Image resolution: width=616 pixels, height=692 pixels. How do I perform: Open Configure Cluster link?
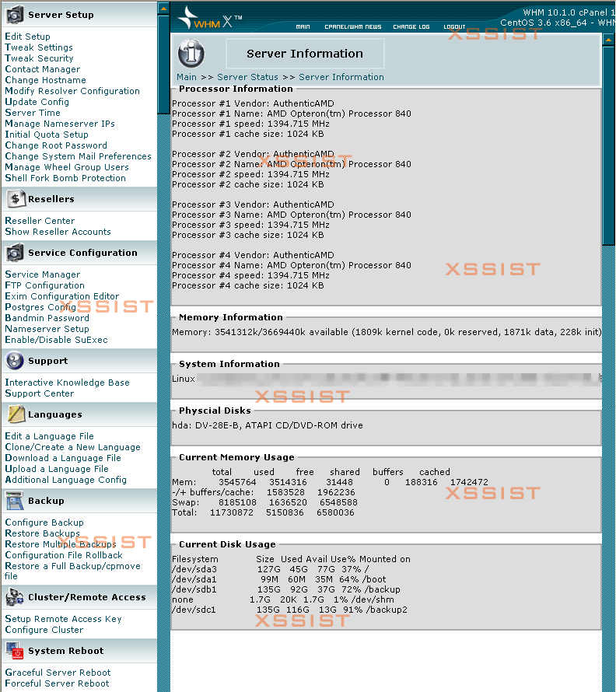pyautogui.click(x=44, y=630)
